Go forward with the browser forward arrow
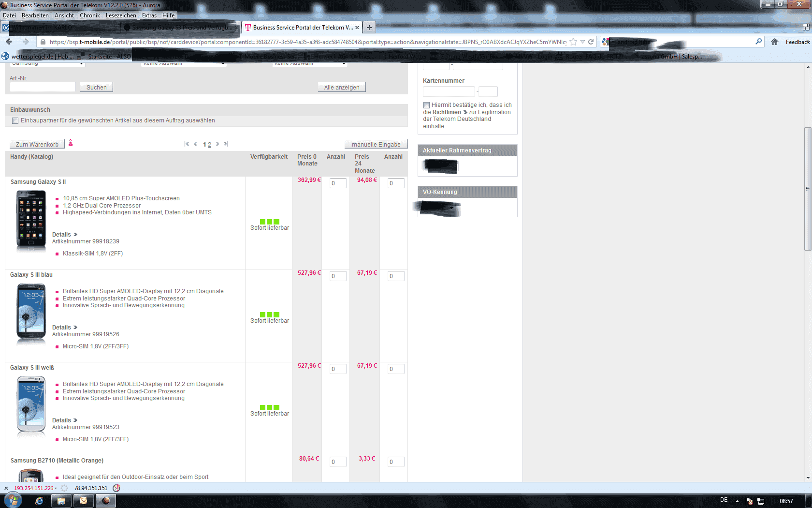 (26, 42)
